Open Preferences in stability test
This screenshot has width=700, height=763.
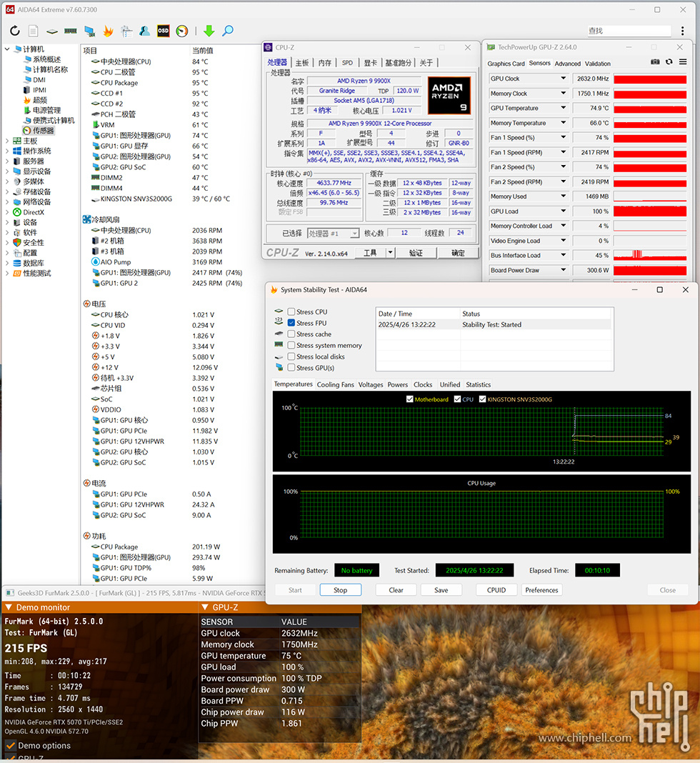[541, 590]
